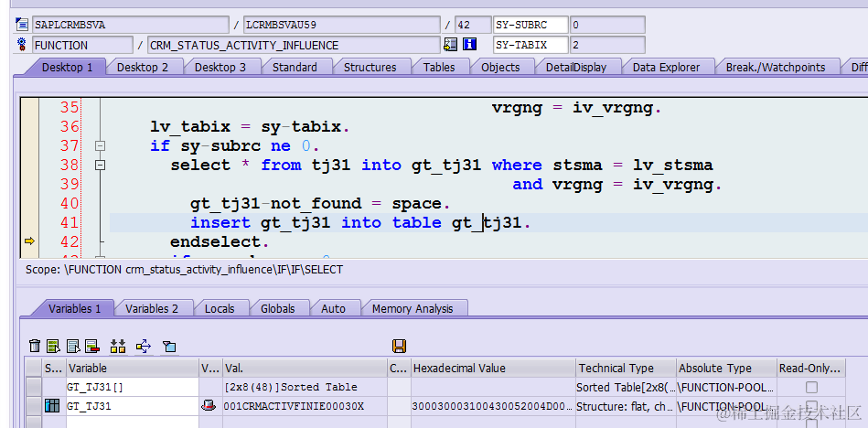
Task: Click the SY-TABIX value field showing 2
Action: (607, 45)
